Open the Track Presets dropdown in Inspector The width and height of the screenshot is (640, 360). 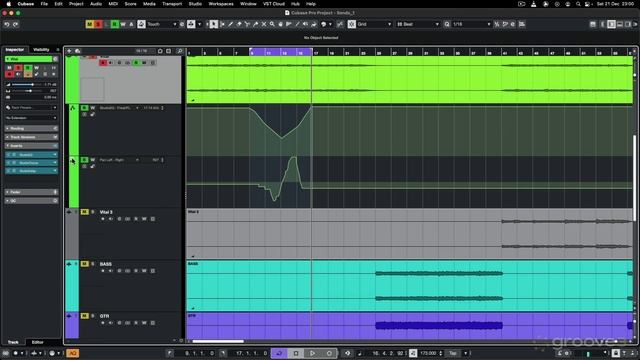coord(31,107)
